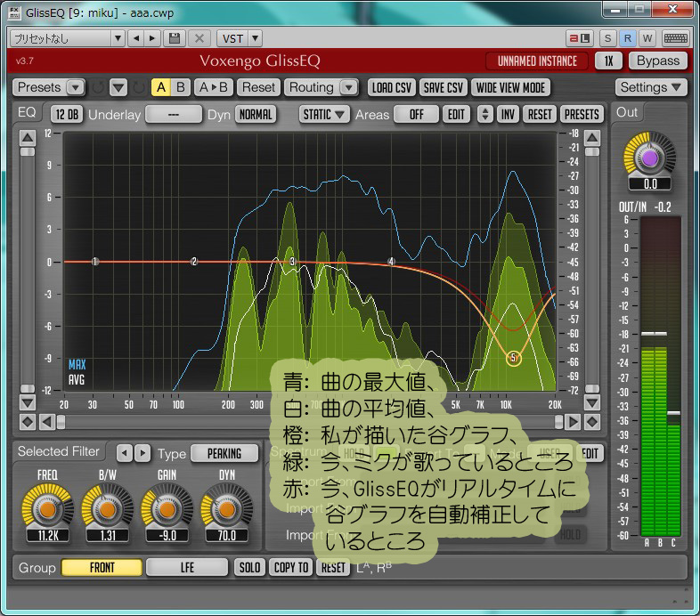The width and height of the screenshot is (700, 616).
Task: Open the Routing dropdown arrow
Action: [x=348, y=87]
